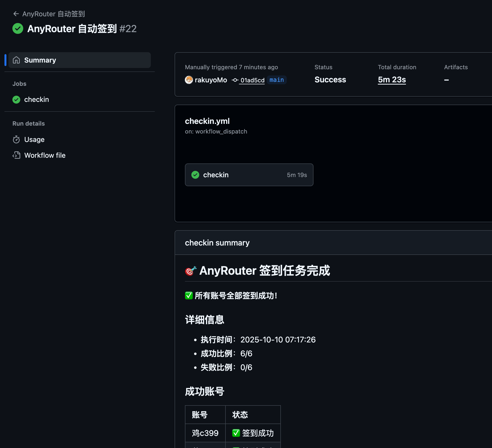Click the green success icon beside run title
This screenshot has width=492, height=448.
coord(18,29)
